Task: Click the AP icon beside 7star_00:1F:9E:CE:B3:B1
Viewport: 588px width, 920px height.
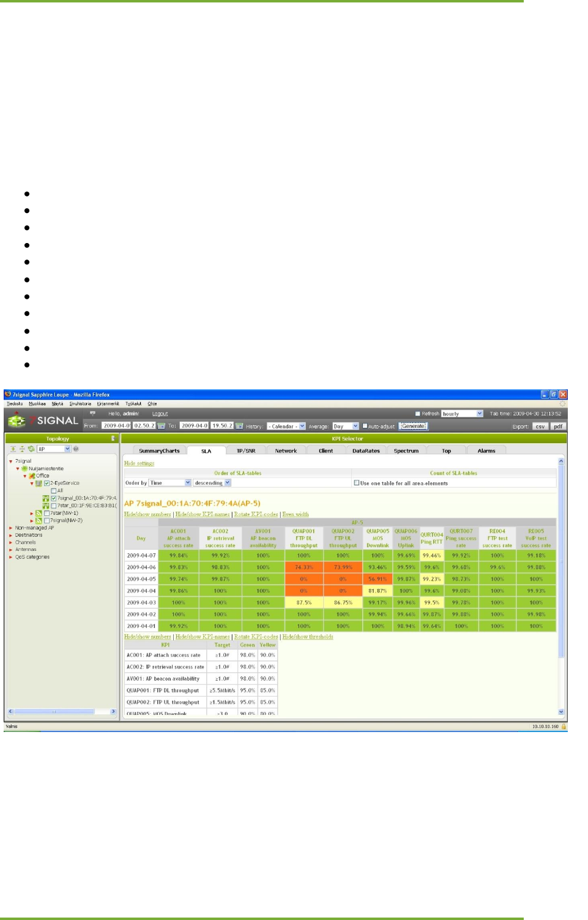Action: [x=46, y=505]
